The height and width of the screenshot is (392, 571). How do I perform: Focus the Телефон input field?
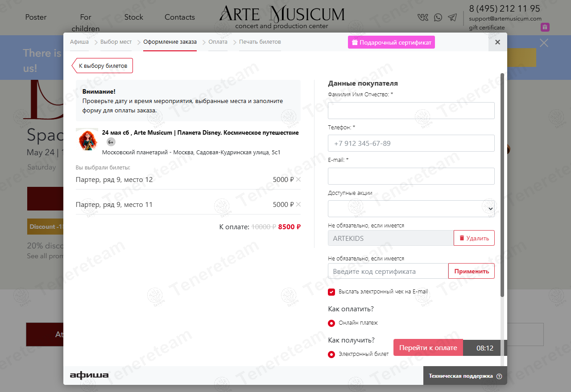click(x=411, y=143)
